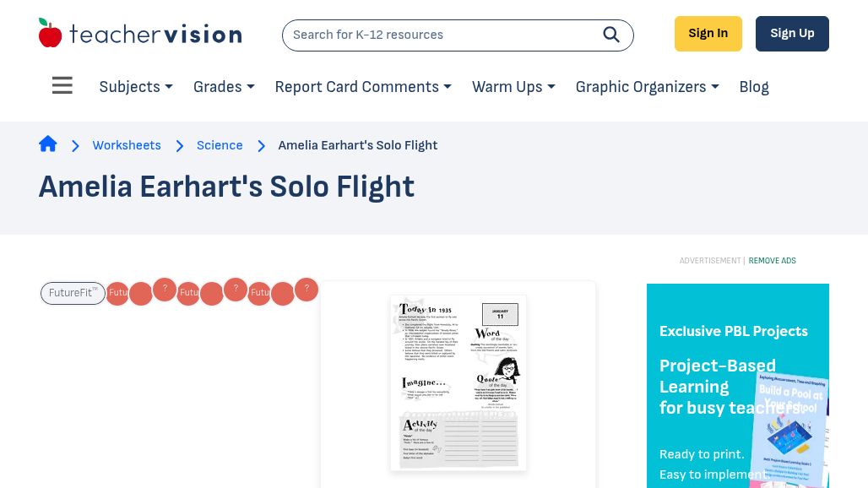868x488 pixels.
Task: Go to home via breadcrumb house icon
Action: coord(48,144)
